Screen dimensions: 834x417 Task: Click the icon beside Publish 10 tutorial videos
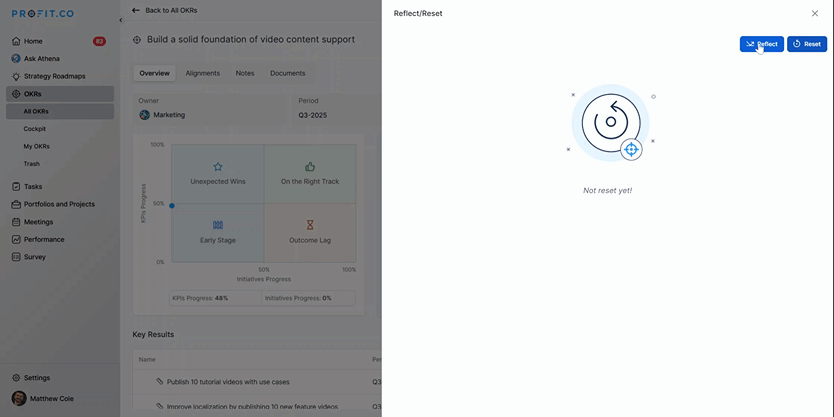coord(160,381)
